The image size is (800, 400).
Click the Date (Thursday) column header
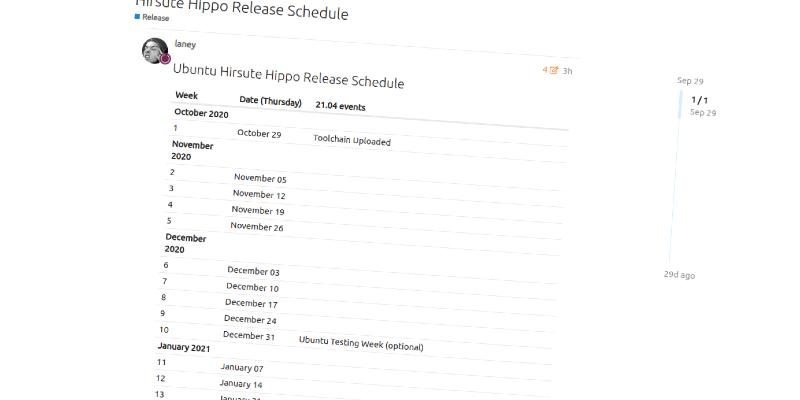(x=270, y=101)
